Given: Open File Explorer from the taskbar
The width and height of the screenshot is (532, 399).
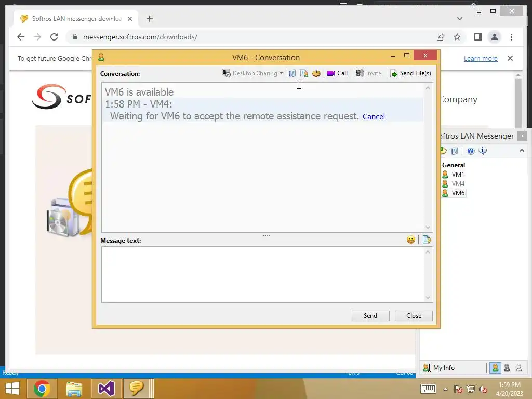Looking at the screenshot, I should point(74,389).
